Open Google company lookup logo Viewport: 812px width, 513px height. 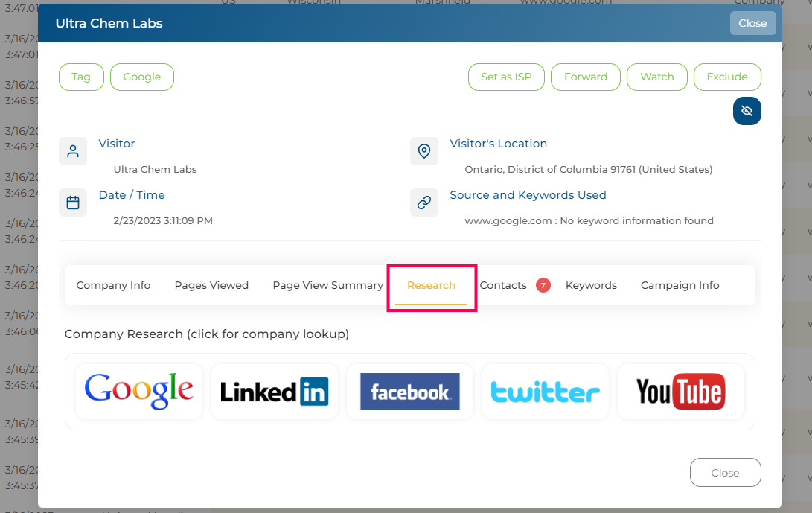point(138,392)
